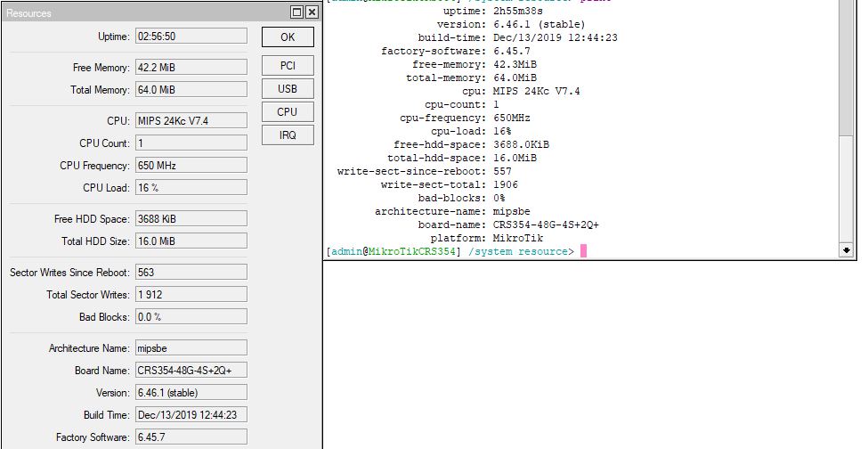
Task: Click terminal total-hdd-space value 16.0MiB
Action: click(x=515, y=158)
